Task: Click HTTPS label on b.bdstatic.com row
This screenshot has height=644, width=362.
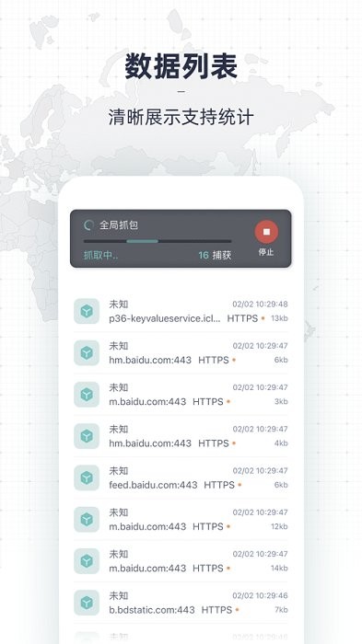Action: click(x=216, y=610)
